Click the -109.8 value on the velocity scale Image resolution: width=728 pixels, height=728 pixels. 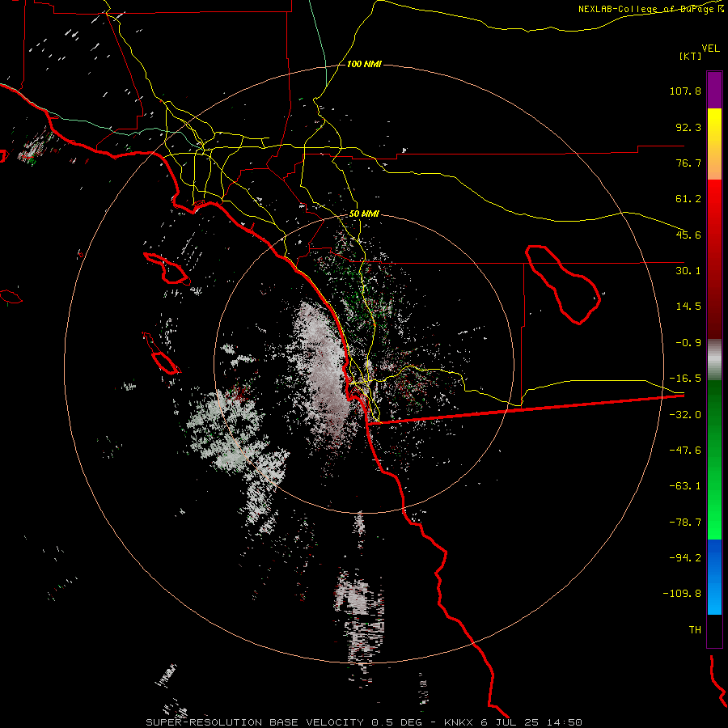click(x=682, y=594)
